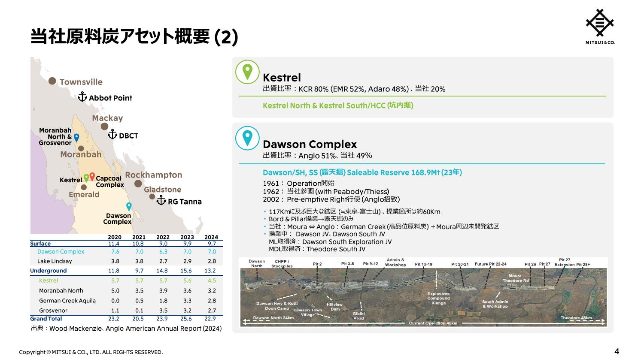644x362 pixels.
Task: Click the Pit 13-19 label
Action: coord(423,265)
